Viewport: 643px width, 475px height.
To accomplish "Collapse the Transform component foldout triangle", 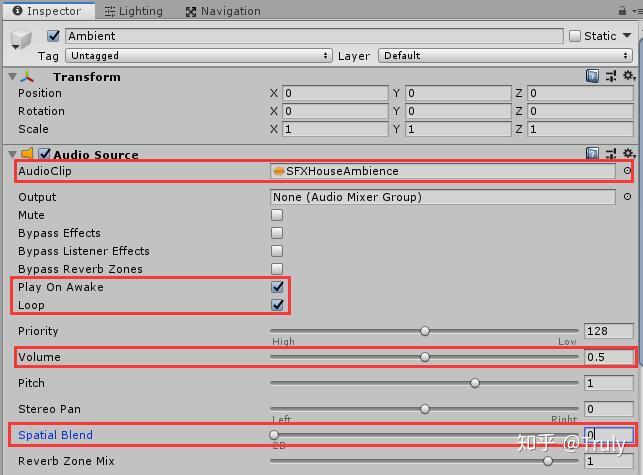I will (12, 77).
